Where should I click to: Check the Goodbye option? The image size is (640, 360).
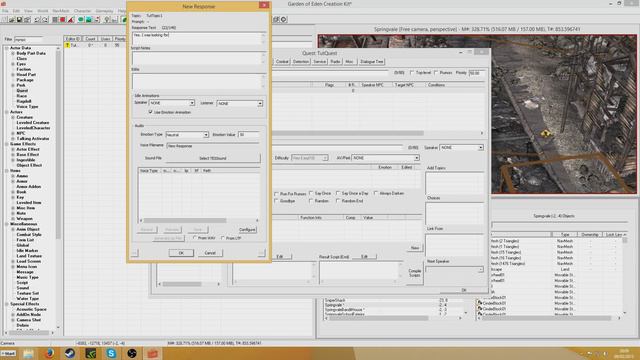pyautogui.click(x=276, y=201)
